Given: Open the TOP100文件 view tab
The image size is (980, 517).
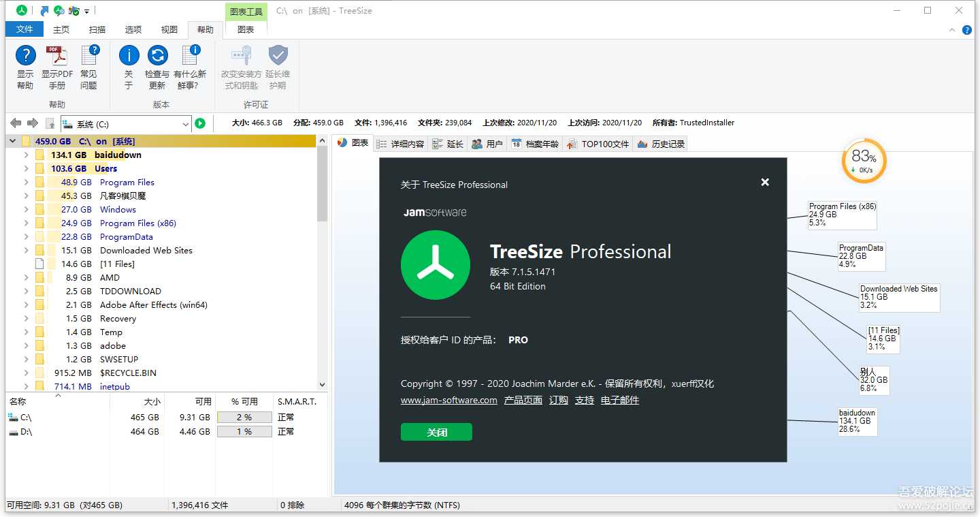Looking at the screenshot, I should pyautogui.click(x=598, y=144).
